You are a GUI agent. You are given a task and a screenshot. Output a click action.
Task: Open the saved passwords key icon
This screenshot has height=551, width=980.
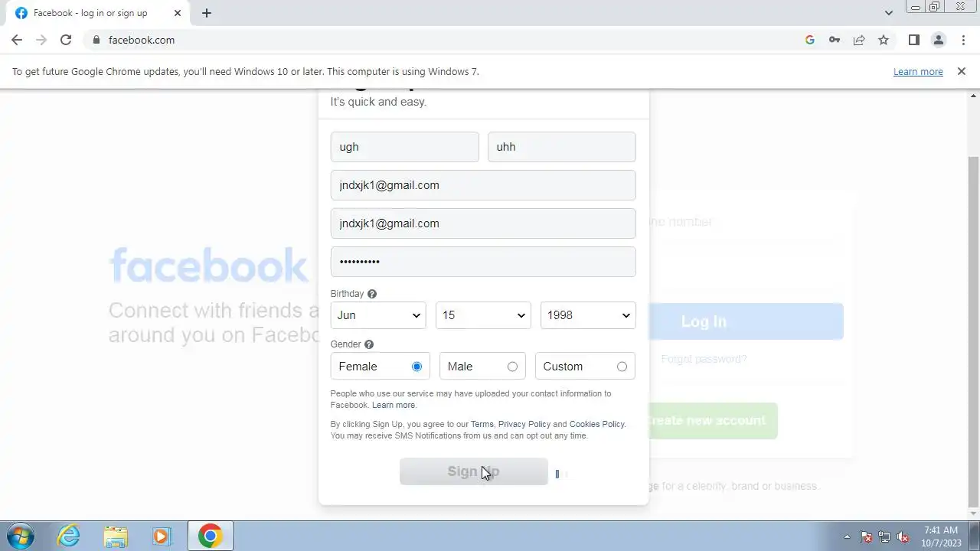pos(835,40)
